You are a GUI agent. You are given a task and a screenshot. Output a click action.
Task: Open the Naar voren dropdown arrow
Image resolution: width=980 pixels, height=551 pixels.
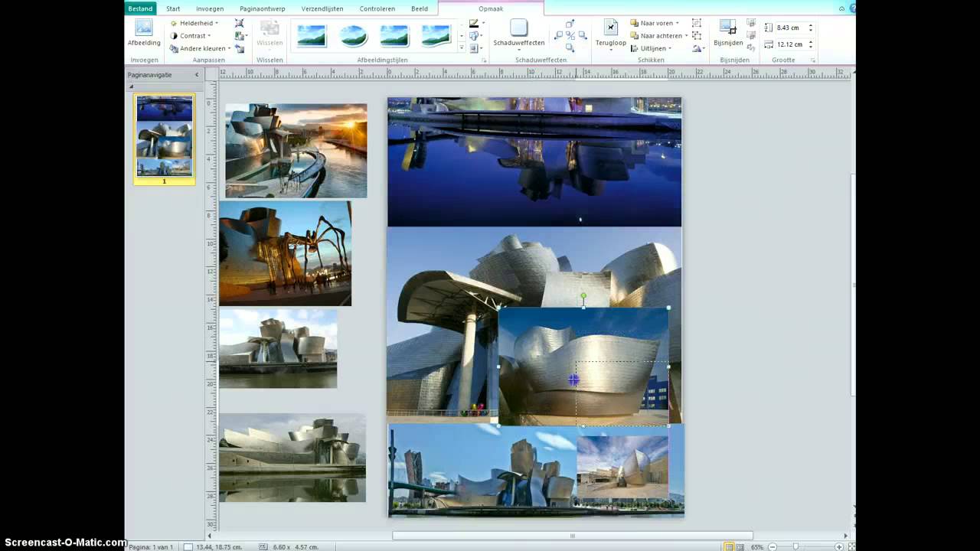[677, 24]
